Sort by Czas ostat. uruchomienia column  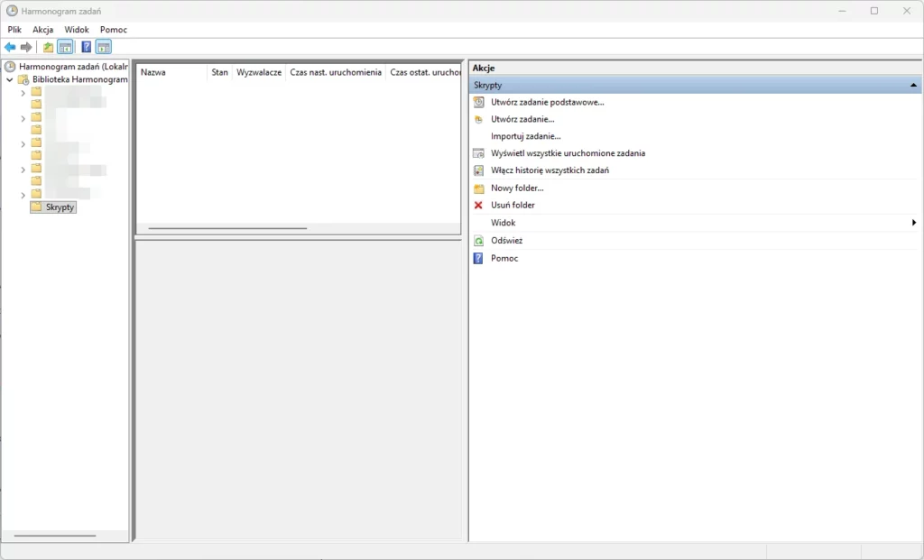[x=424, y=72]
